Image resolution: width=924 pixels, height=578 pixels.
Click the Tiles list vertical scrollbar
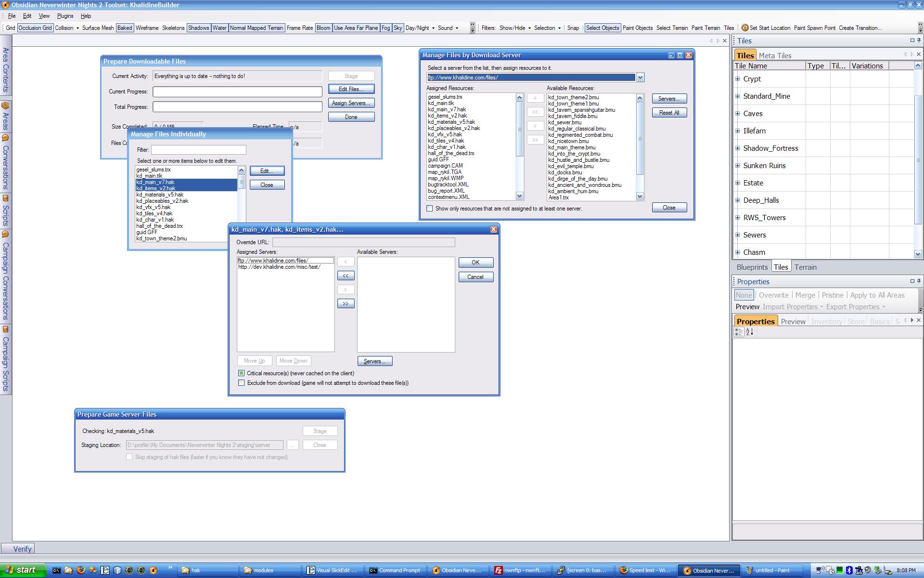918,159
